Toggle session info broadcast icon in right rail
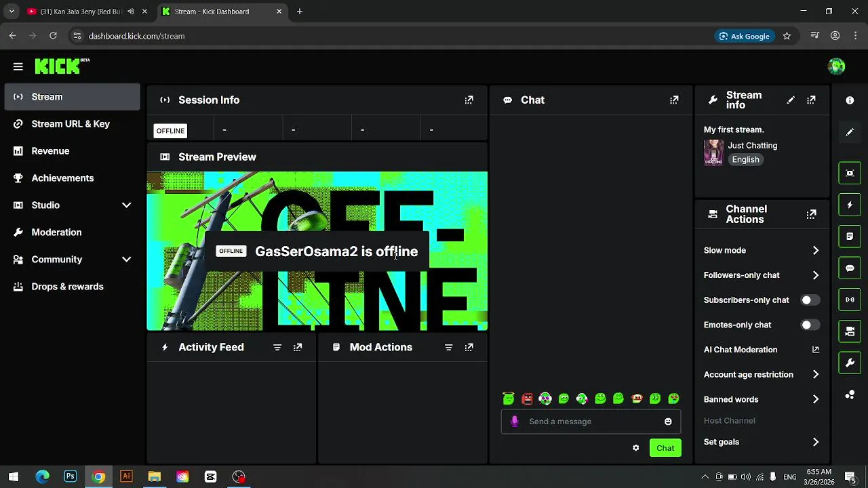 850,300
